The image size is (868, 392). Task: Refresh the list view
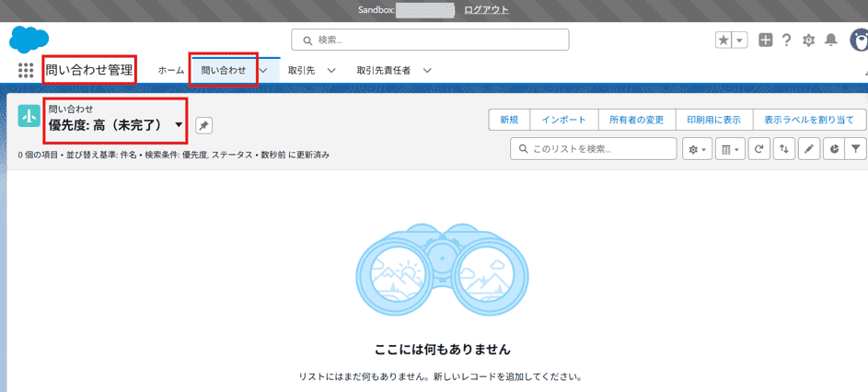click(759, 149)
